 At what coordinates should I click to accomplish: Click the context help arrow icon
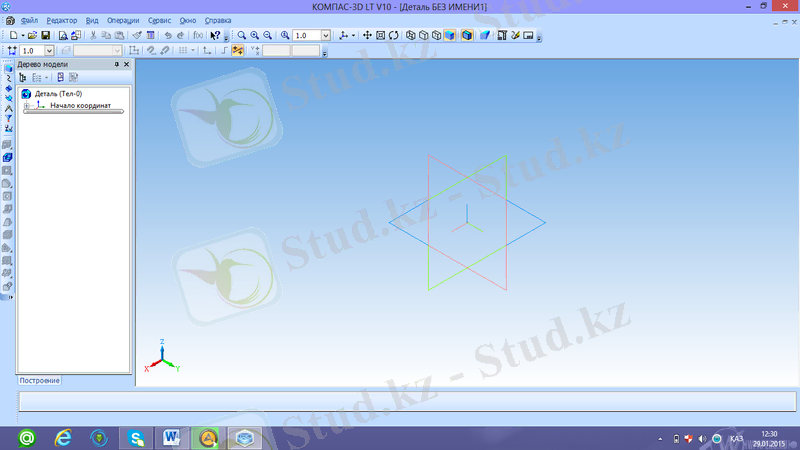(x=215, y=35)
